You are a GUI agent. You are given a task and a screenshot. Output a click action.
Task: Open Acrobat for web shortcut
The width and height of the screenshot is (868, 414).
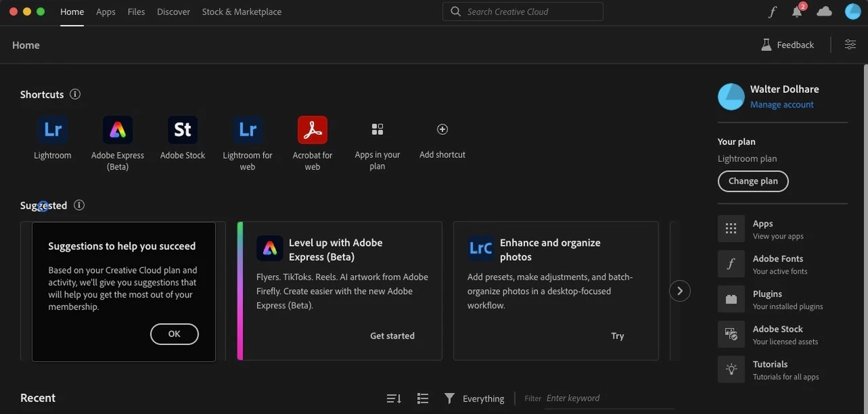[x=313, y=129]
